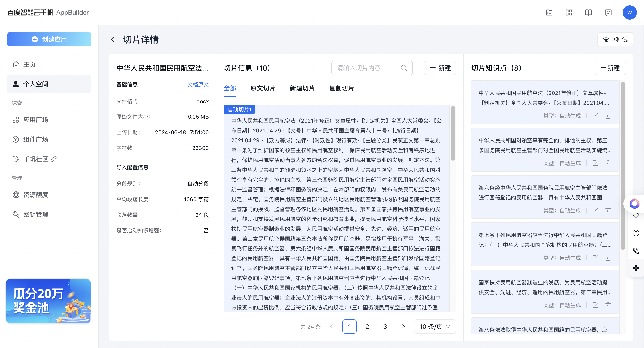The width and height of the screenshot is (644, 348).
Task: Open 个人空间 in the sidebar
Action: coord(49,84)
